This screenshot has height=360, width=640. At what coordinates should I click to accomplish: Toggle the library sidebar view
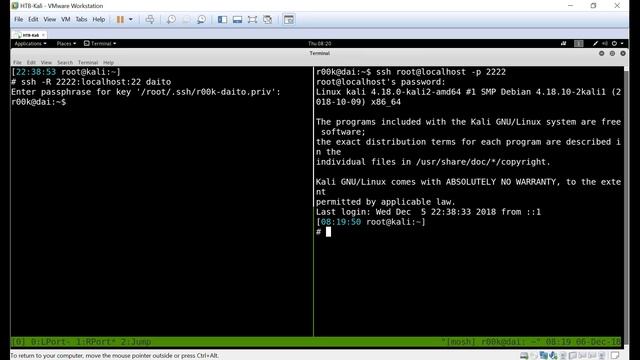coord(222,19)
